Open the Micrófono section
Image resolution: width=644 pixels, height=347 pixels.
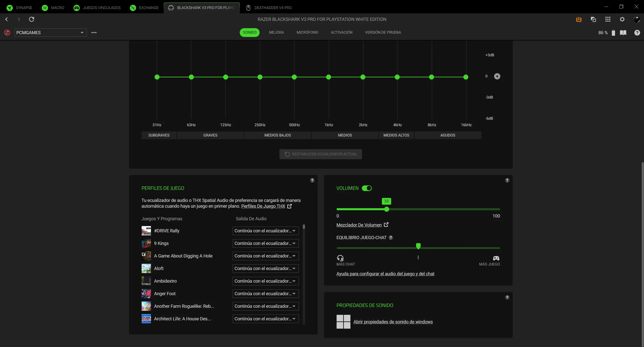[307, 32]
